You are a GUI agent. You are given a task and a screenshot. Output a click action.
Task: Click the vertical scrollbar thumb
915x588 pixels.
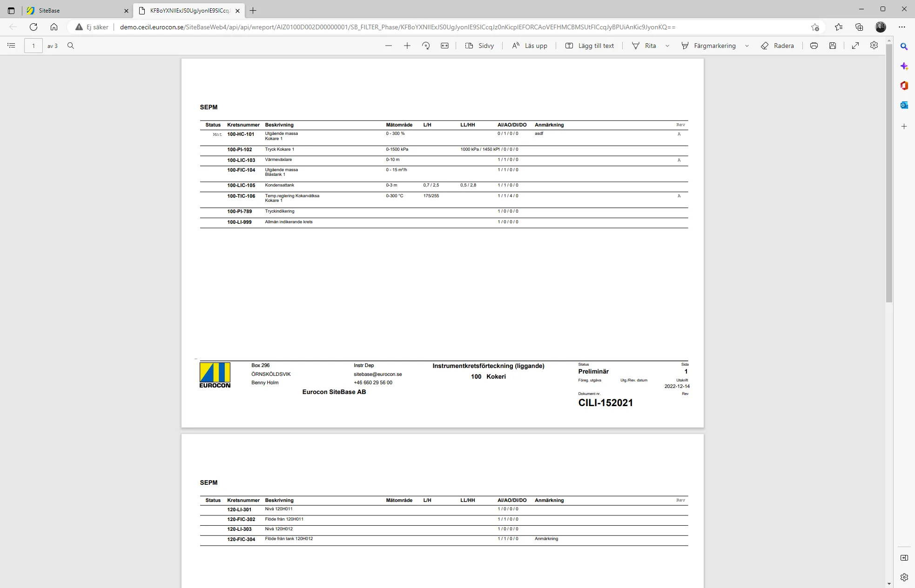click(x=889, y=174)
